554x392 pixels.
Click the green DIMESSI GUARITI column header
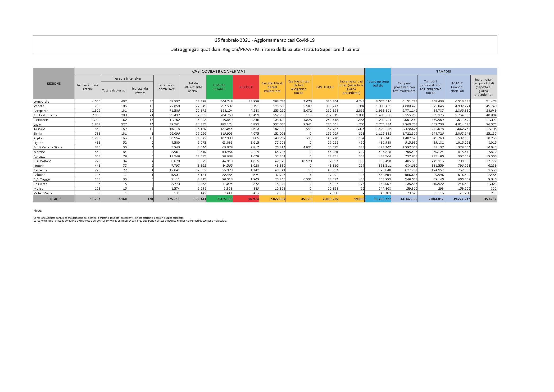coord(219,87)
